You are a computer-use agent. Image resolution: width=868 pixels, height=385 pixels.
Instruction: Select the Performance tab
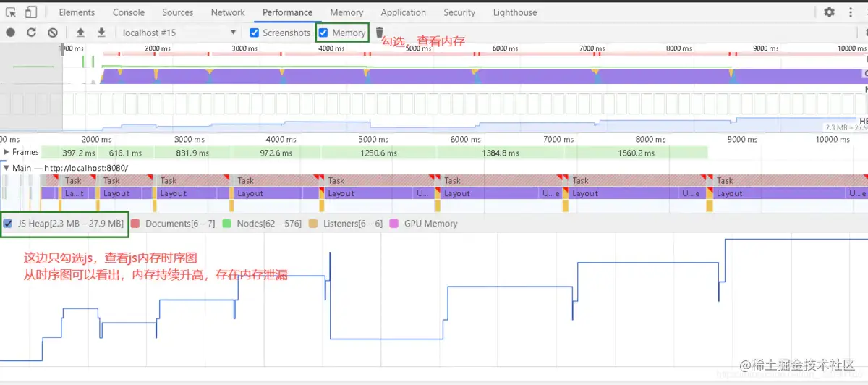[288, 12]
